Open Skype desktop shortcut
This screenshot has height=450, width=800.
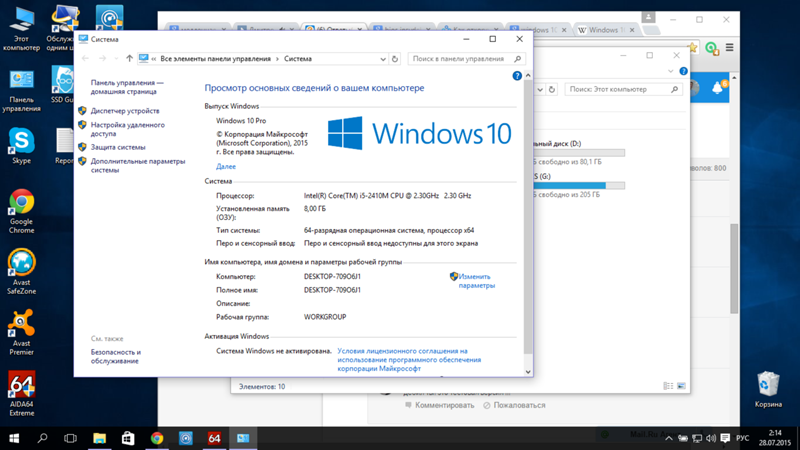click(21, 146)
